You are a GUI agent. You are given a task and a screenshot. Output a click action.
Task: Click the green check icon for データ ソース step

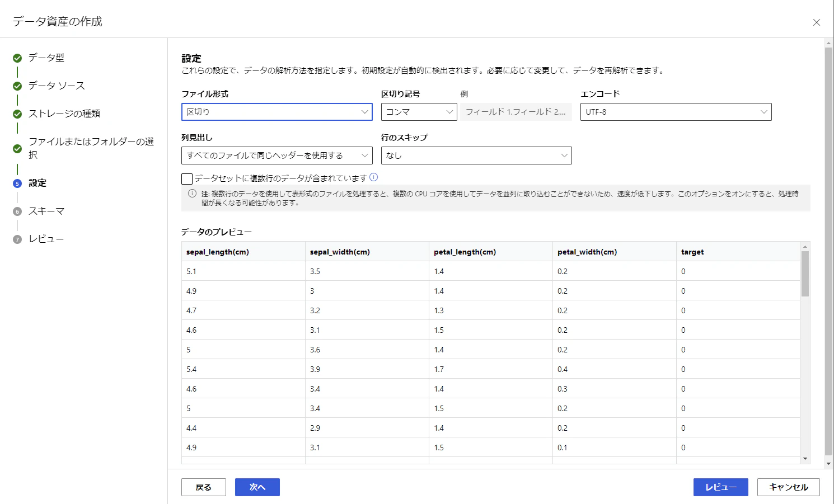click(x=17, y=86)
